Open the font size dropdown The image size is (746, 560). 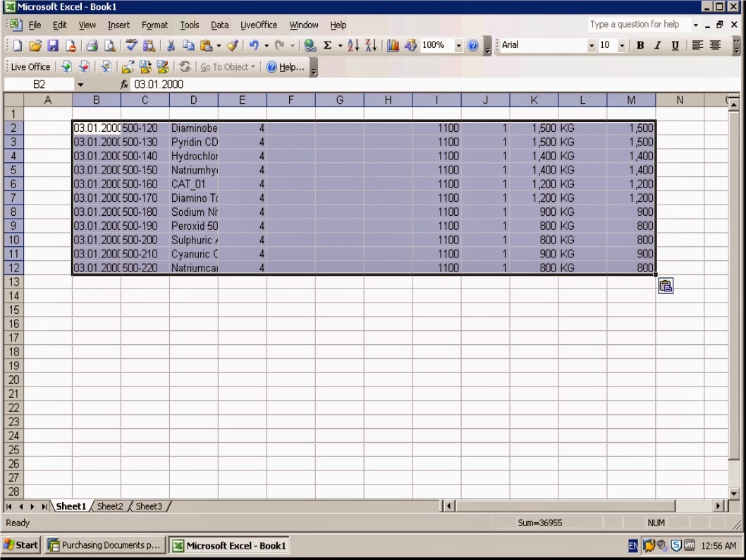click(623, 44)
